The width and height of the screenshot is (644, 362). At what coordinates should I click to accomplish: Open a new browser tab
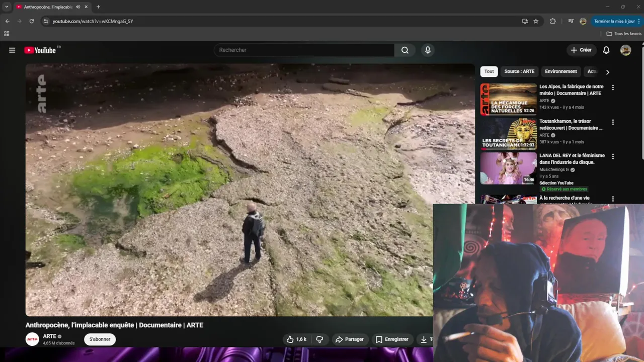(x=98, y=7)
